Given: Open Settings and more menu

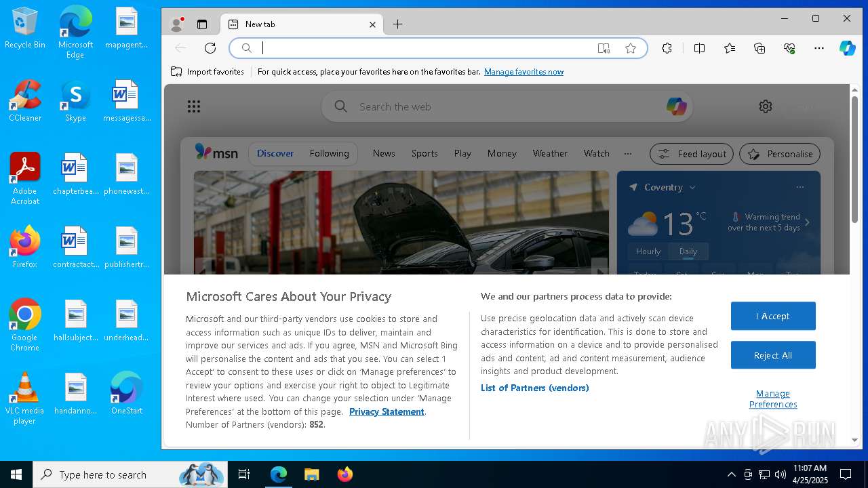Looking at the screenshot, I should 819,48.
